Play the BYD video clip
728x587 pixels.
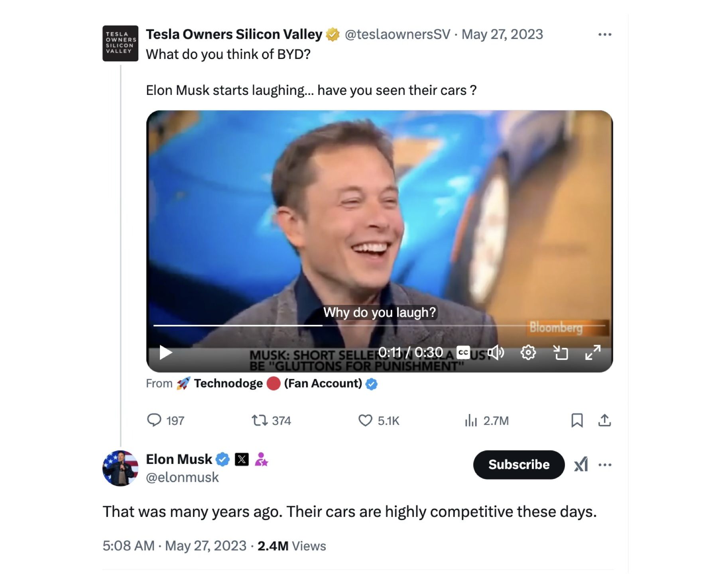coord(165,353)
